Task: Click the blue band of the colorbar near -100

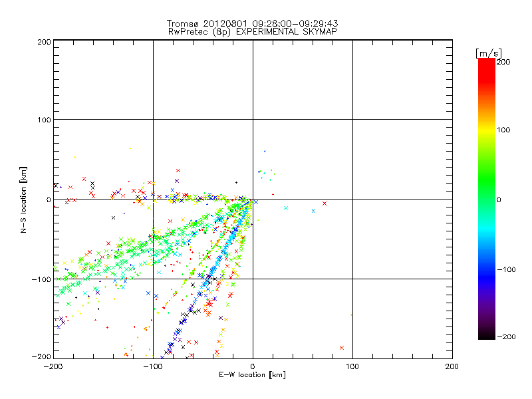Action: tap(487, 269)
